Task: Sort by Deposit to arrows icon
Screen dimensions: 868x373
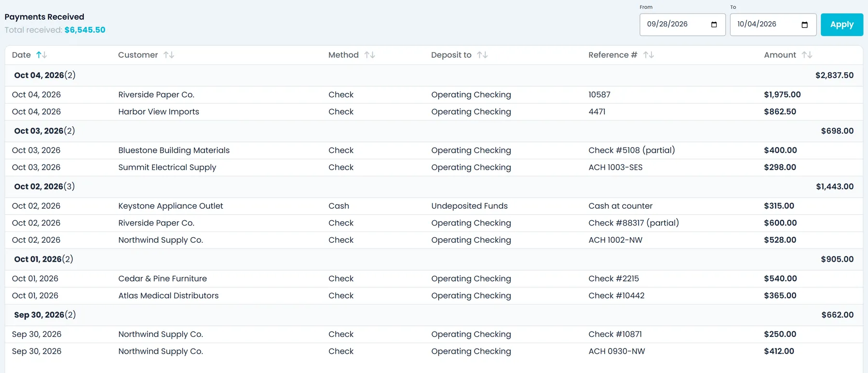Action: click(482, 55)
